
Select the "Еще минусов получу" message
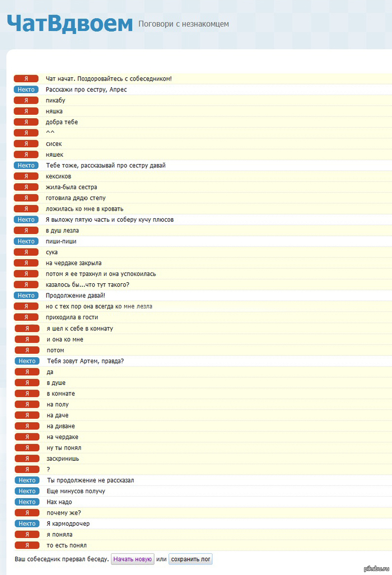pyautogui.click(x=76, y=491)
